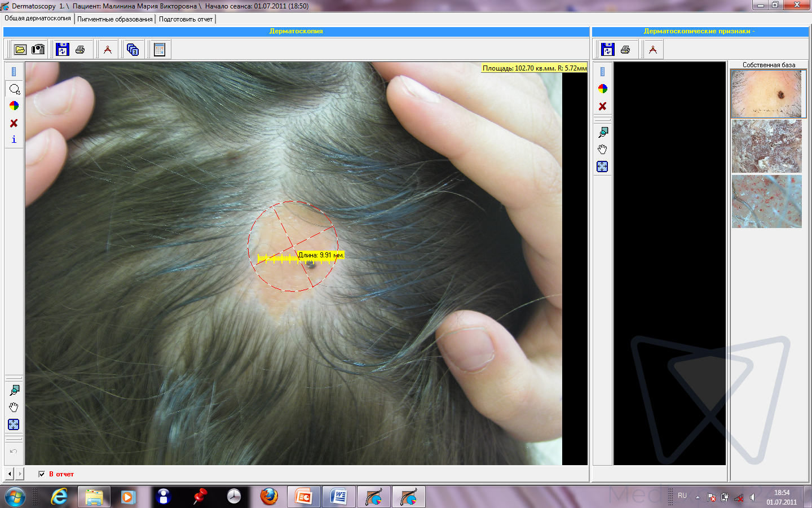Open the 'Подготовить отчет' tab
This screenshot has height=508, width=812.
click(186, 19)
